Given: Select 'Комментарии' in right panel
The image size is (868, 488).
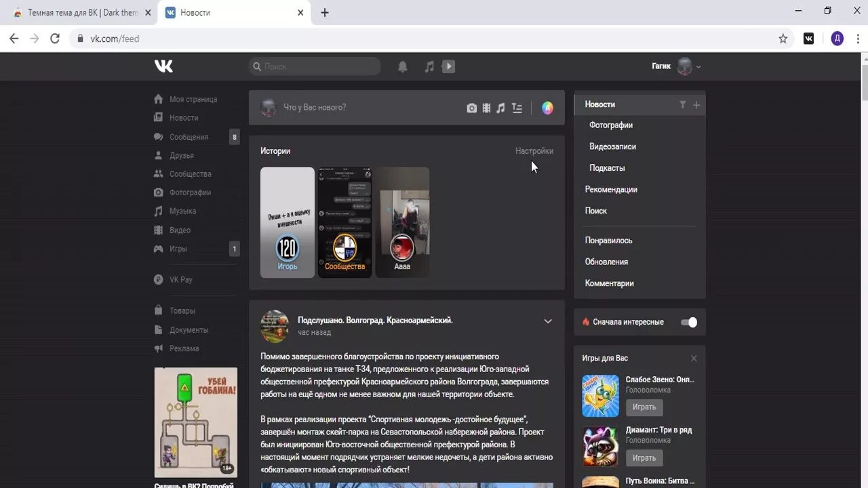Looking at the screenshot, I should (609, 283).
